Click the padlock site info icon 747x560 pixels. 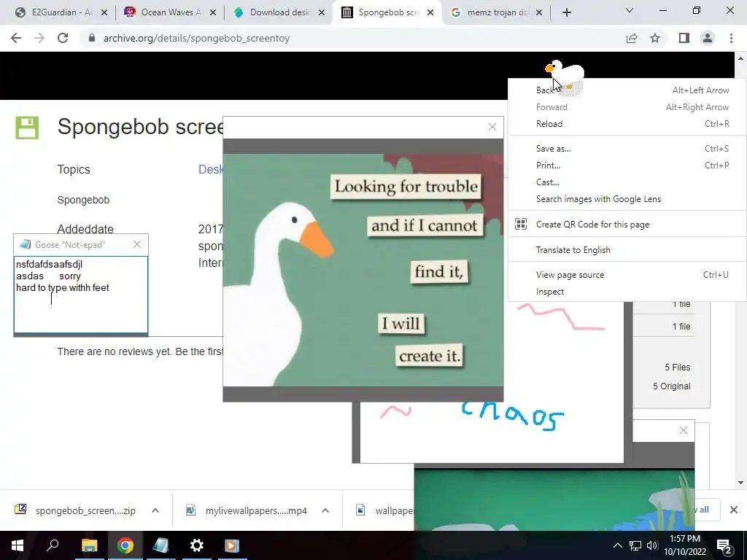tap(92, 38)
